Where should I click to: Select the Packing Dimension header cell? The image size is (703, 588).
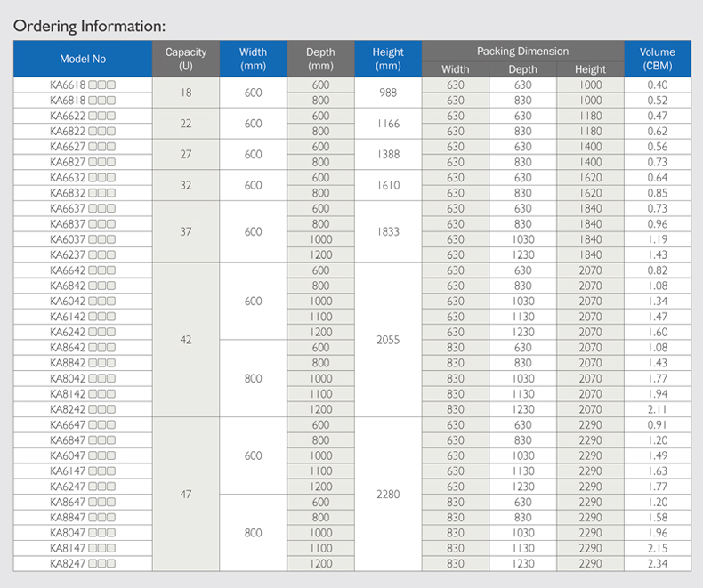point(522,52)
